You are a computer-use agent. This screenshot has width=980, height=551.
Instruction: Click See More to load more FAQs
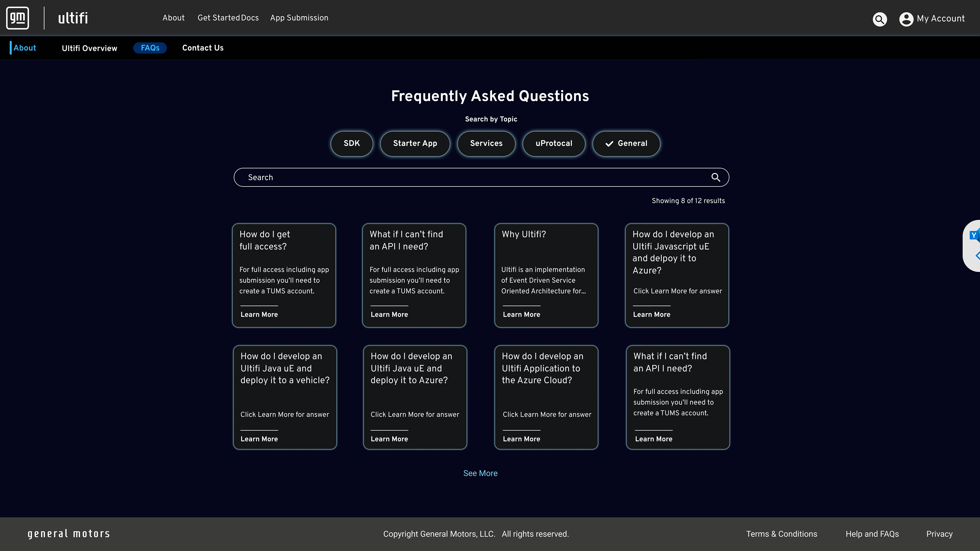[480, 473]
